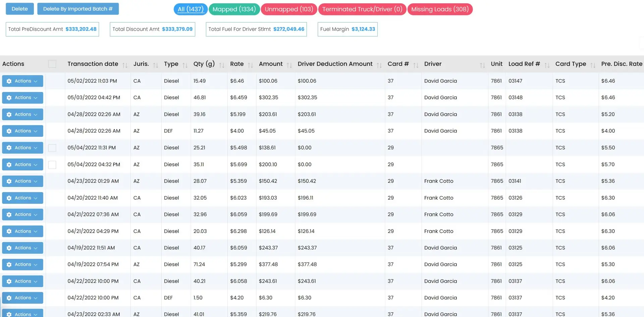Check the row dated 05/04/2022 11:31 PM
Screen dimensions: 644x317
click(x=52, y=148)
